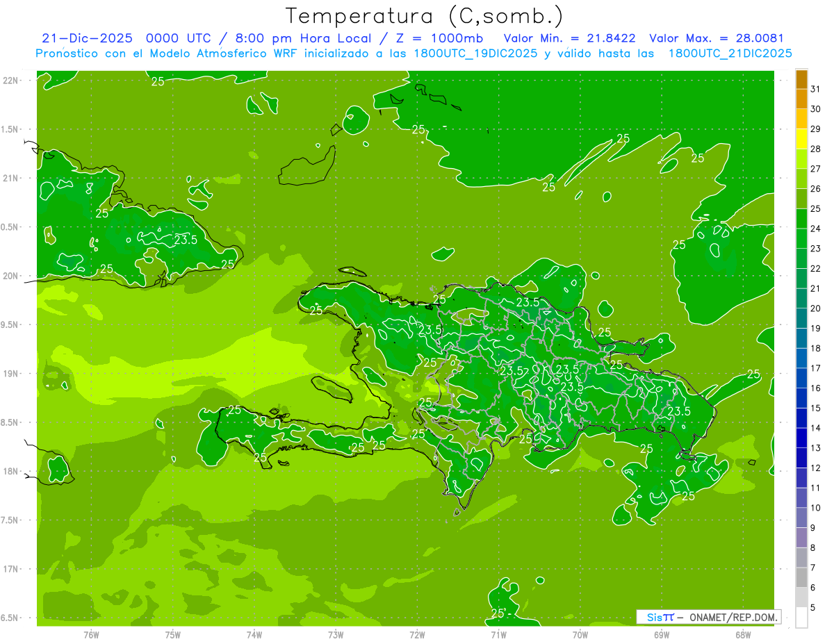
Task: Click the yellow color bar segment between 28 and 29
Action: tap(801, 139)
